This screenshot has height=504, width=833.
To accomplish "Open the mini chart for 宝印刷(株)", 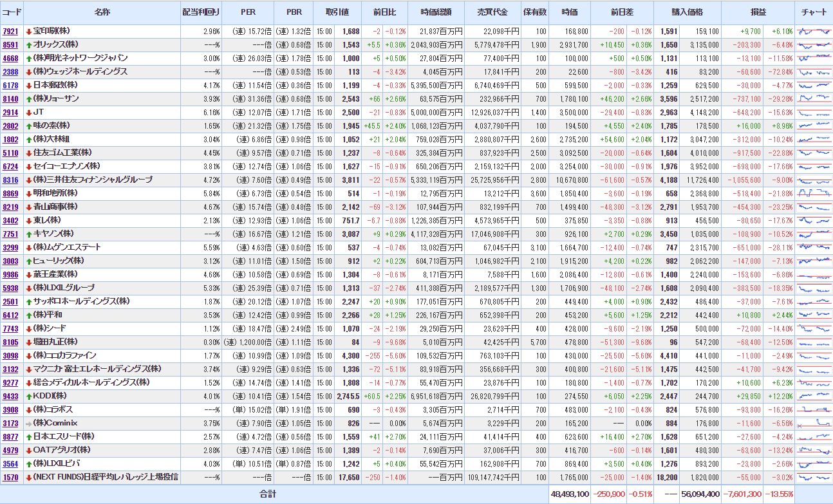I will (x=814, y=31).
